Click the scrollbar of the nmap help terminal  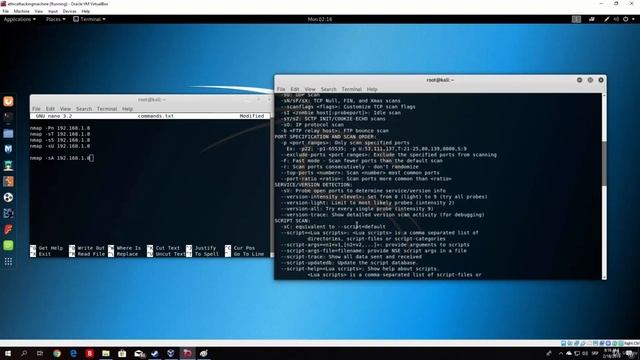(x=604, y=164)
